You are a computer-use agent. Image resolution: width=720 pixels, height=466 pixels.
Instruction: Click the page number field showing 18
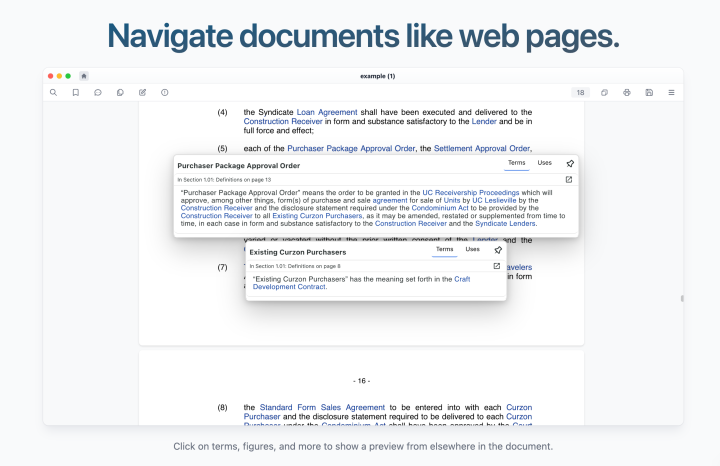coord(580,92)
